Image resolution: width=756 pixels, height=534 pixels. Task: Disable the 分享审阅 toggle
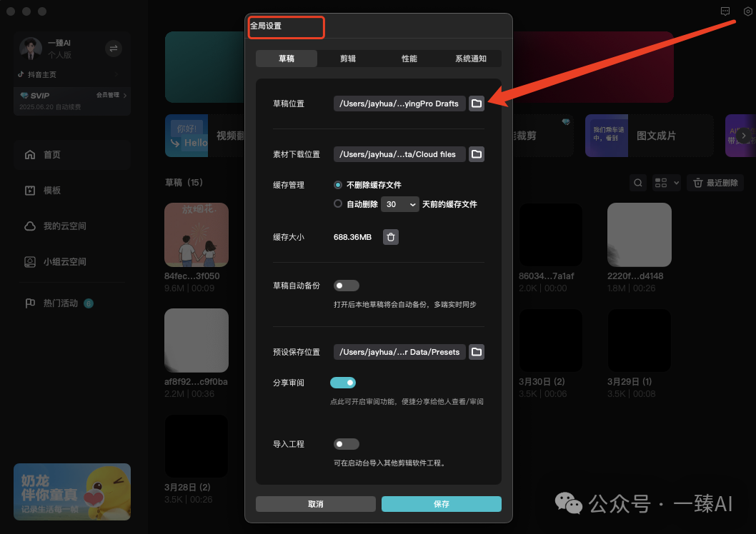343,382
